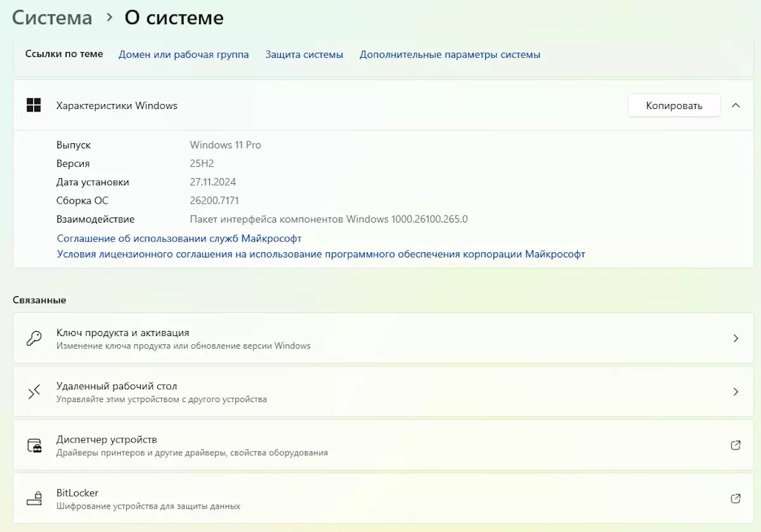
Task: Open Защита системы
Action: 304,54
